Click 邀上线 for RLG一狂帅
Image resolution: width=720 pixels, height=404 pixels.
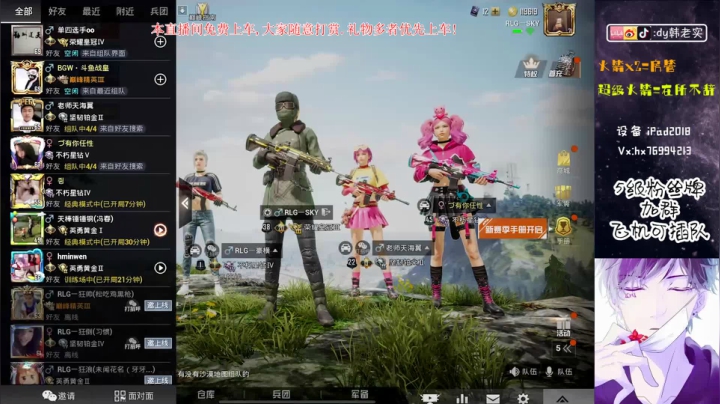click(x=158, y=305)
